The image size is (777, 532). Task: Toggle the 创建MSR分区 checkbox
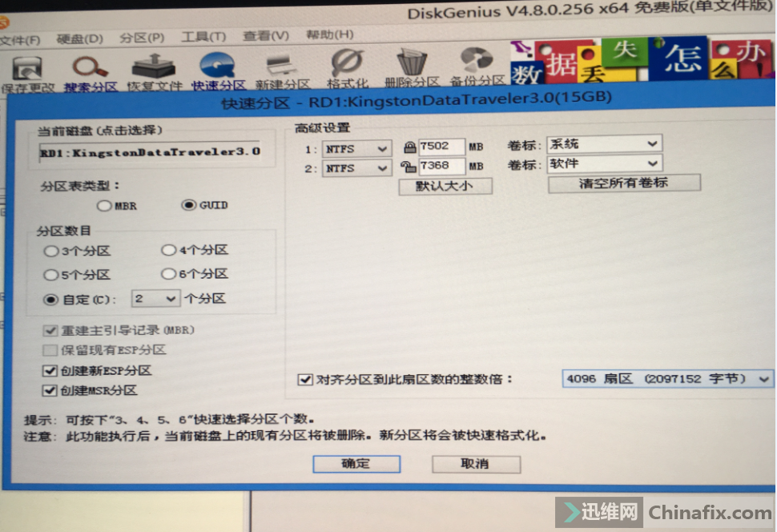[x=50, y=390]
